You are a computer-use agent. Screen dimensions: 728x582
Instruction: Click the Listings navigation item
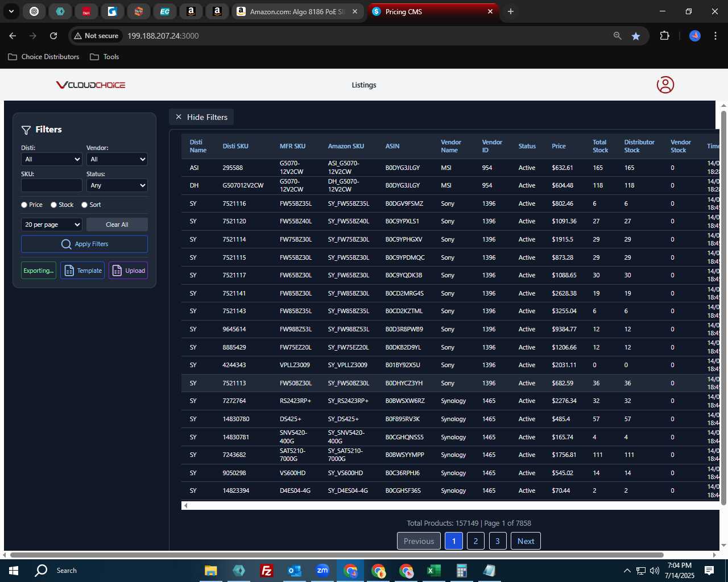364,85
